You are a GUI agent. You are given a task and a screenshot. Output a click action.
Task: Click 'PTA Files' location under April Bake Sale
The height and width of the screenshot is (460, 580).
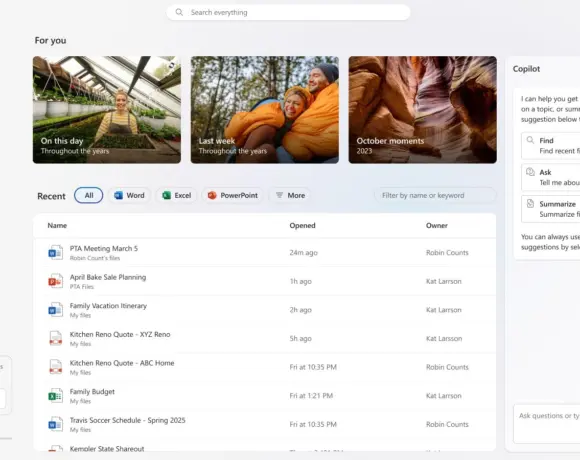(82, 287)
